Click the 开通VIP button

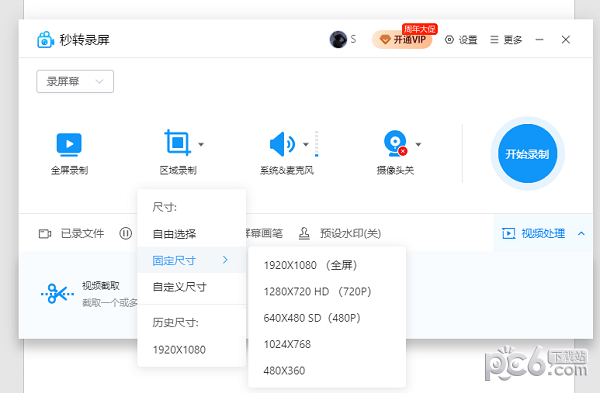pyautogui.click(x=402, y=39)
